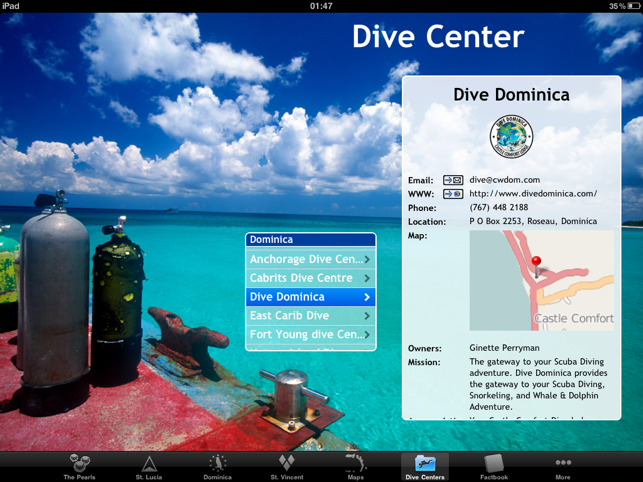This screenshot has width=643, height=482.
Task: Select East Carib Dive in list
Action: pos(311,315)
